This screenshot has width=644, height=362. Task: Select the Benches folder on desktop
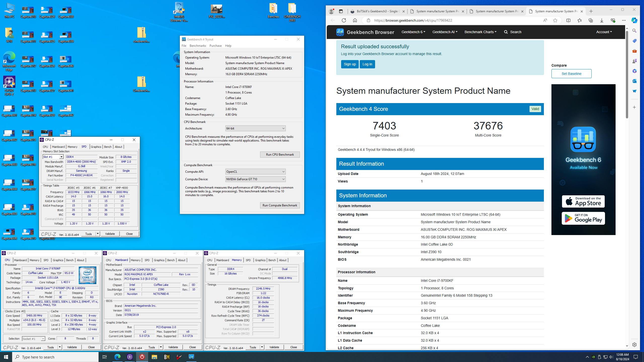(273, 11)
